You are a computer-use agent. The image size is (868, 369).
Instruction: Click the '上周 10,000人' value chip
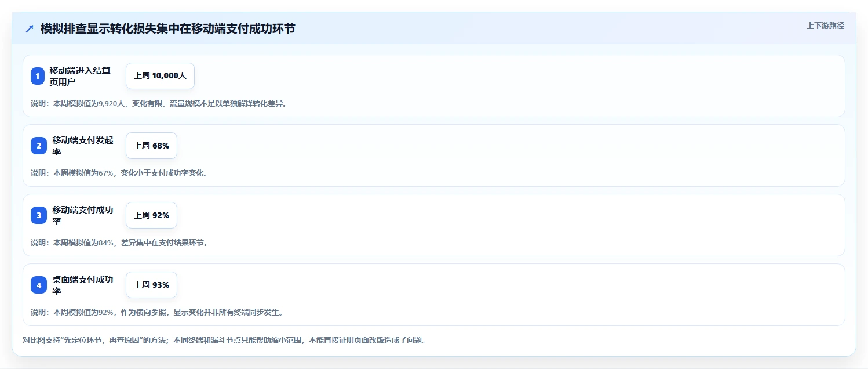(160, 76)
